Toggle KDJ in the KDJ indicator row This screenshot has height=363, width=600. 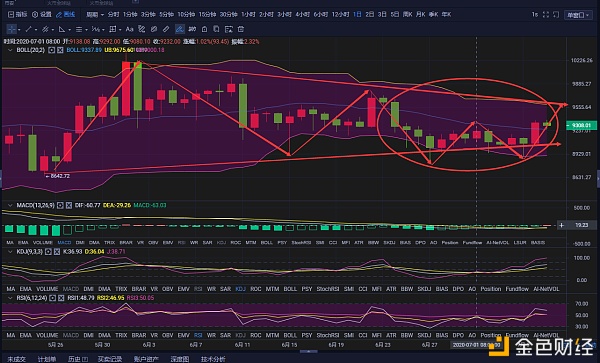241,289
